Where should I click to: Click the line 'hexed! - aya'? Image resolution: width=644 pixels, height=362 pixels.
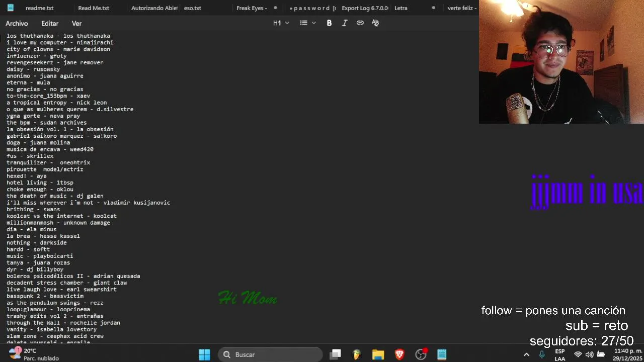pyautogui.click(x=27, y=176)
